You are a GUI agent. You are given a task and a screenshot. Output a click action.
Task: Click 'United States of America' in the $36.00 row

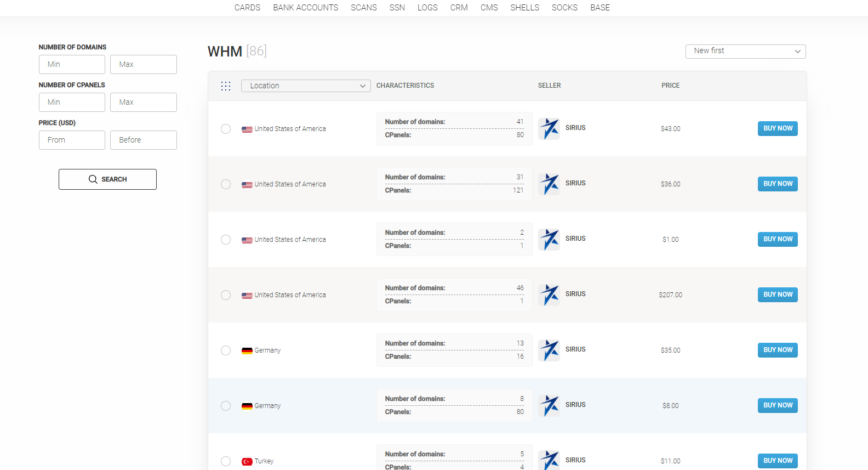pyautogui.click(x=290, y=184)
